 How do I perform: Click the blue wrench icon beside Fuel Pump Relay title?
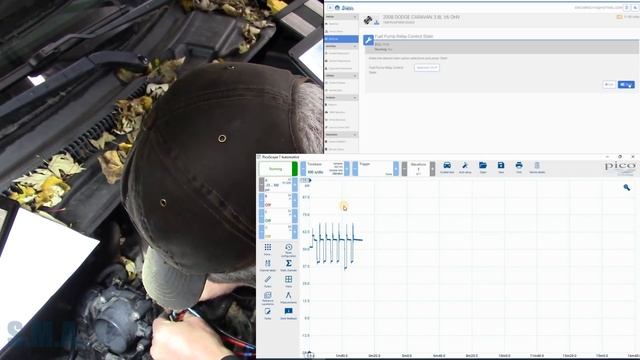[369, 40]
